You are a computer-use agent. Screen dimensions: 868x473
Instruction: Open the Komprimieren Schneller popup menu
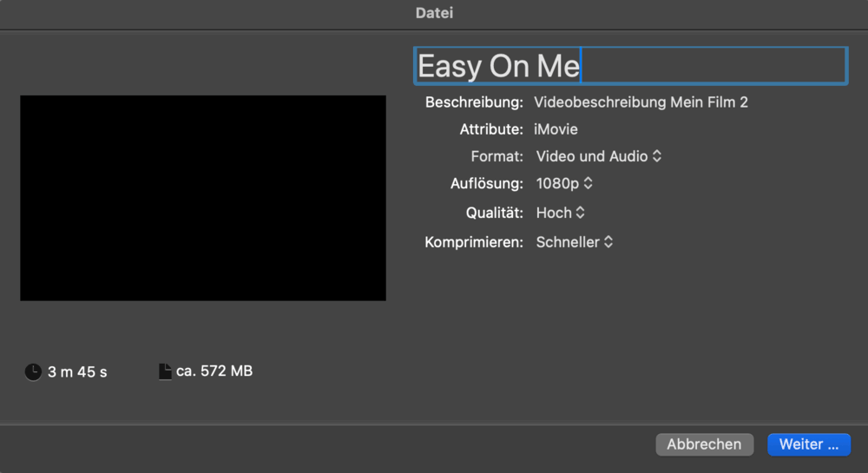575,242
